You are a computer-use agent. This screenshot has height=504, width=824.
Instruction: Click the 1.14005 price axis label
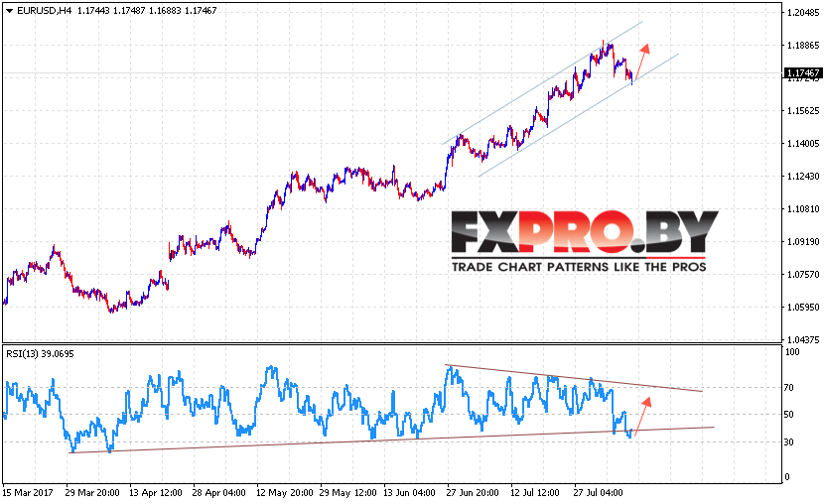803,143
